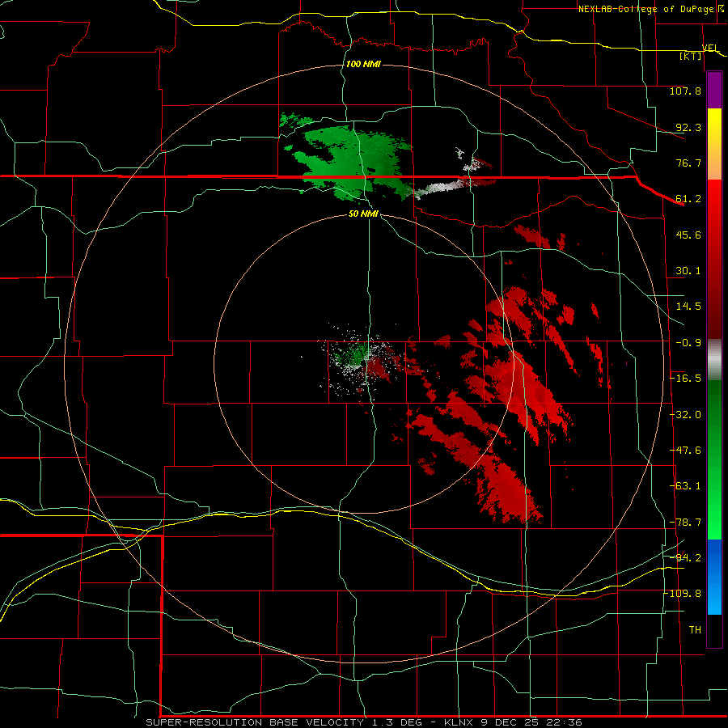Click the -32.0 velocity scale value
The height and width of the screenshot is (728, 728).
pyautogui.click(x=685, y=415)
